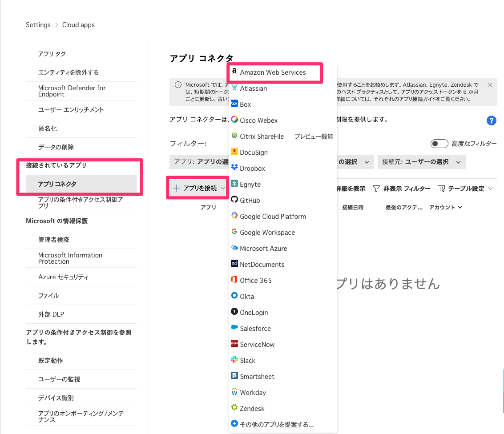
Task: Click the Office 365 logo icon
Action: (x=234, y=280)
